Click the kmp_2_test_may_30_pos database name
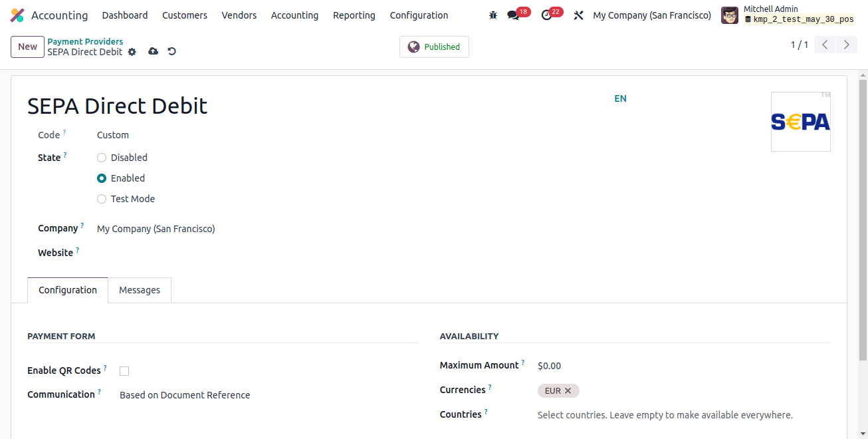 [x=804, y=19]
